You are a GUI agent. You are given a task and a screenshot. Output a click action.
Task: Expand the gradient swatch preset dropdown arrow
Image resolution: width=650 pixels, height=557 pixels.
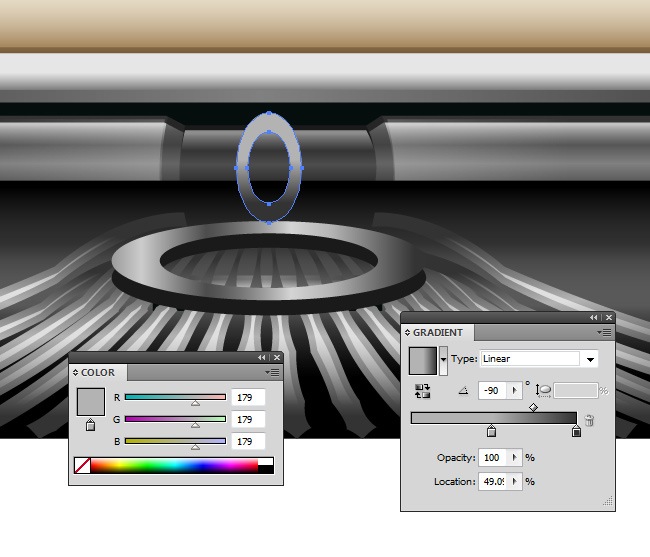(x=443, y=359)
